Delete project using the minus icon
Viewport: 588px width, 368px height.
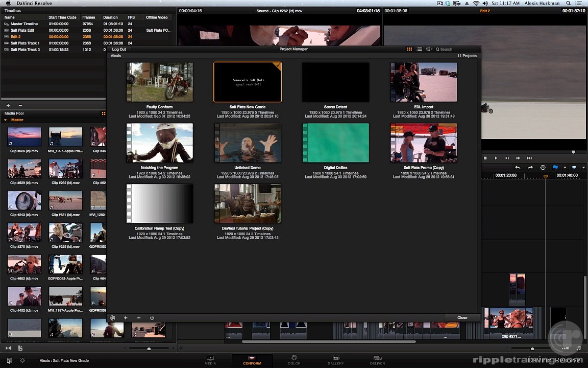(139, 318)
